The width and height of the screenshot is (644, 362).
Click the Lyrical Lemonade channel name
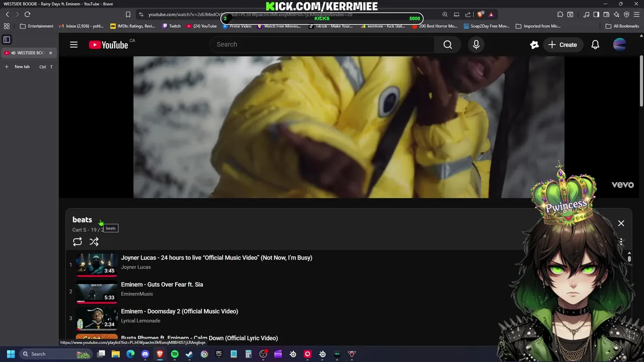pos(141,321)
